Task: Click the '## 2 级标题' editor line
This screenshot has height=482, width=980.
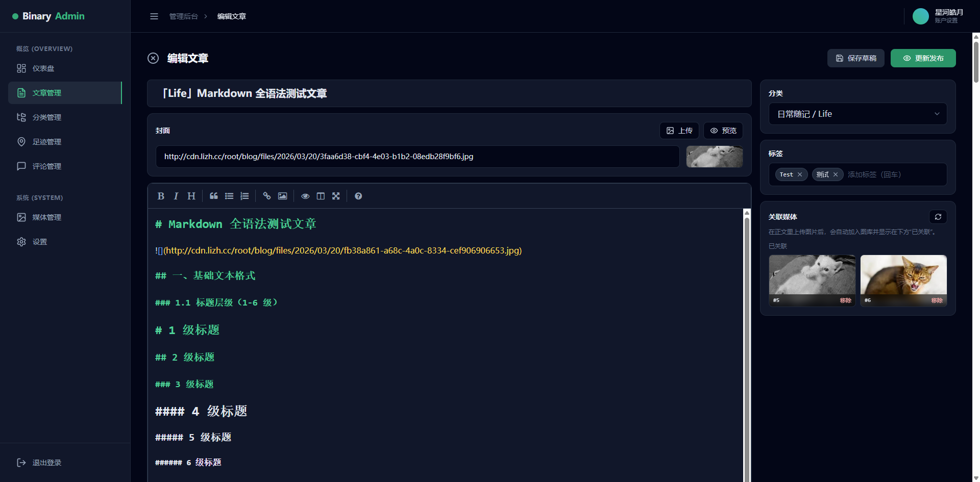Action: (185, 357)
